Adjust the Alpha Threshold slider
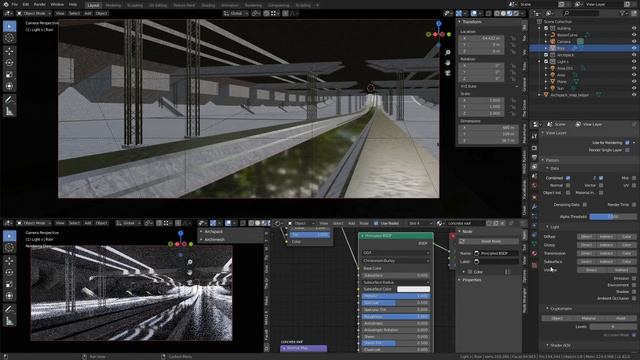The width and height of the screenshot is (640, 360). 613,217
